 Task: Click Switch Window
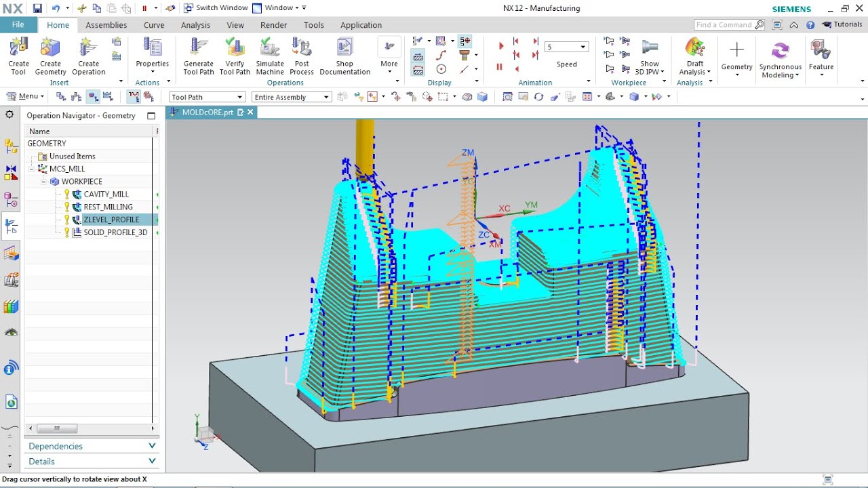coord(216,8)
